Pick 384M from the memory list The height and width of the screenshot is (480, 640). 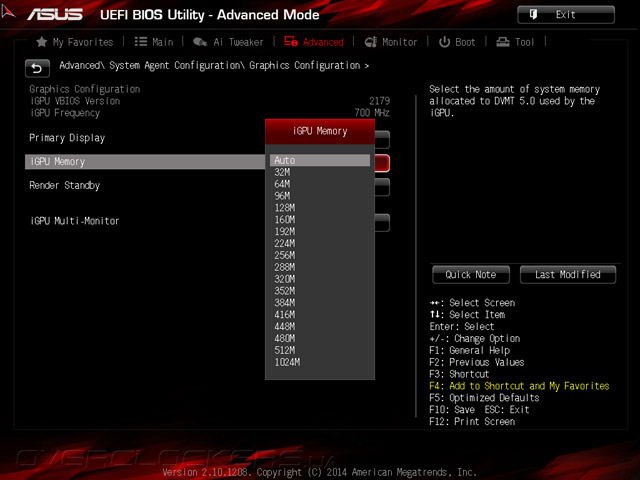point(284,303)
